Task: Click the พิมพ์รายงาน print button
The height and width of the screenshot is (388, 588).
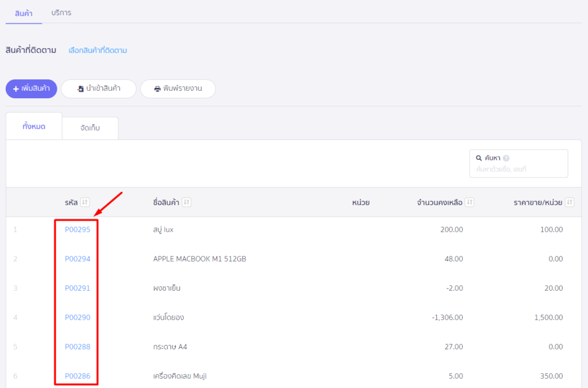Action: [178, 89]
